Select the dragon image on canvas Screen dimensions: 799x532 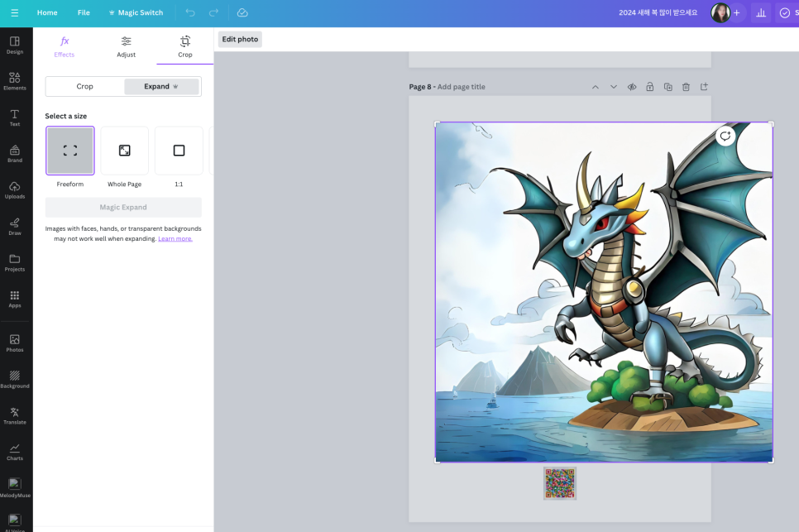(x=604, y=292)
